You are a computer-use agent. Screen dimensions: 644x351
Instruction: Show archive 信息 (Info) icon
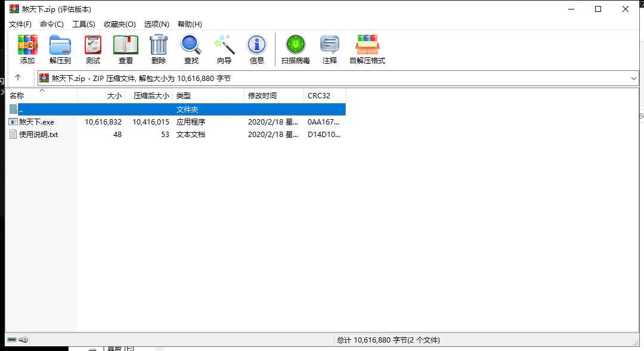256,45
